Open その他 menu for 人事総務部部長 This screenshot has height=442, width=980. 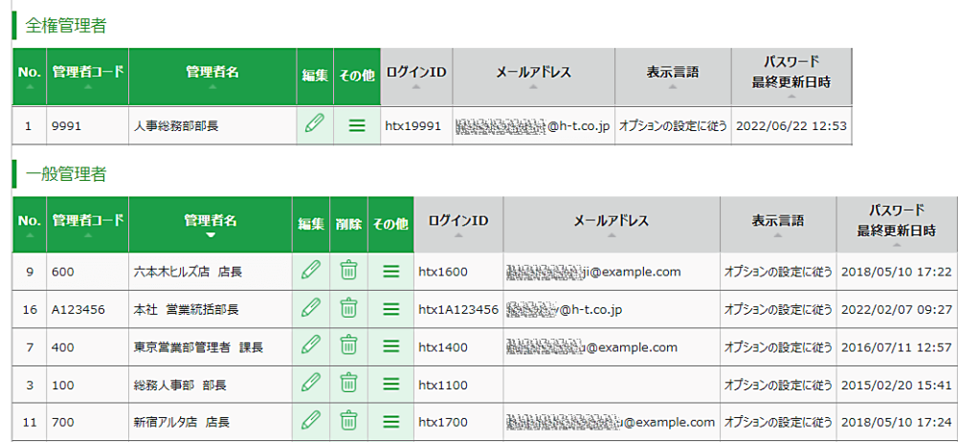pyautogui.click(x=356, y=124)
